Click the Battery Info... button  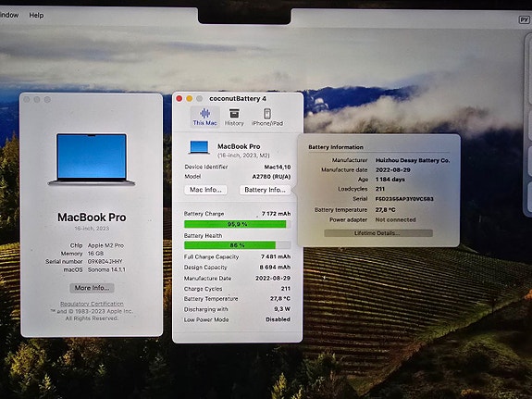click(265, 190)
